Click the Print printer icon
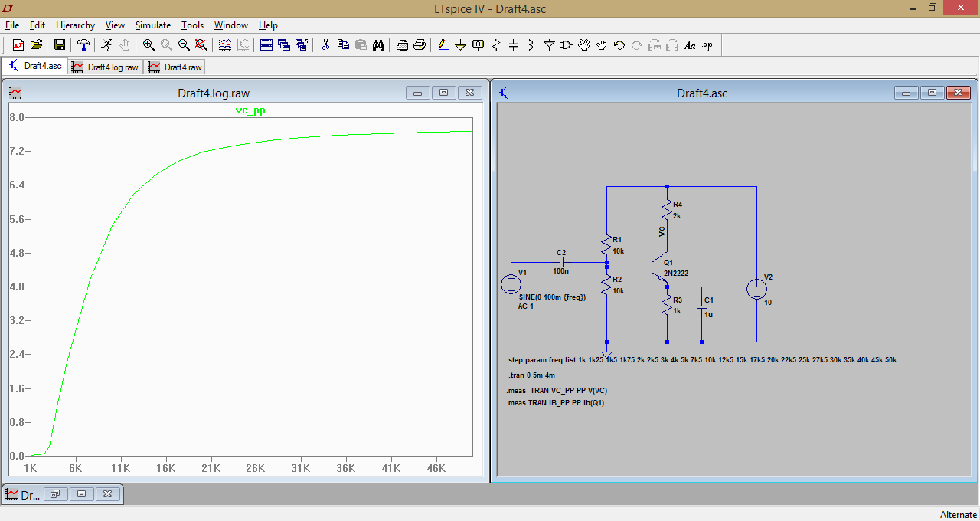This screenshot has width=980, height=521. (420, 45)
